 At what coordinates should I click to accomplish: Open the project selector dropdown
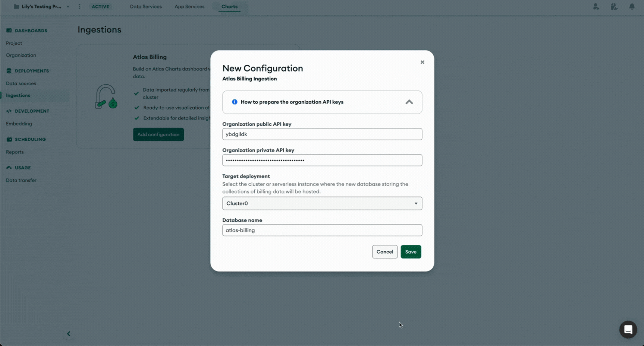click(x=68, y=7)
